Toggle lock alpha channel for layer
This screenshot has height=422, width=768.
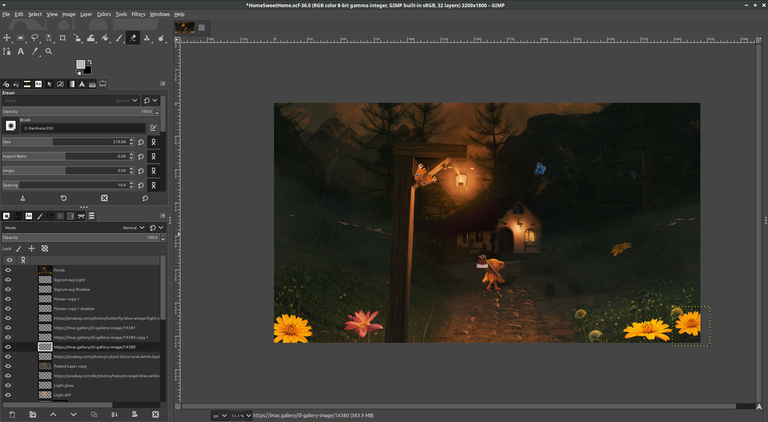pos(45,249)
